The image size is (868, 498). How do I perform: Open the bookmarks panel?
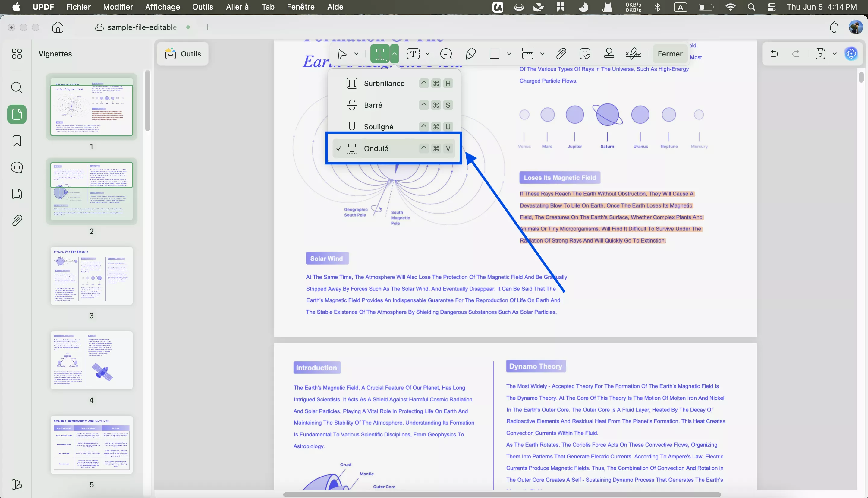coord(17,141)
